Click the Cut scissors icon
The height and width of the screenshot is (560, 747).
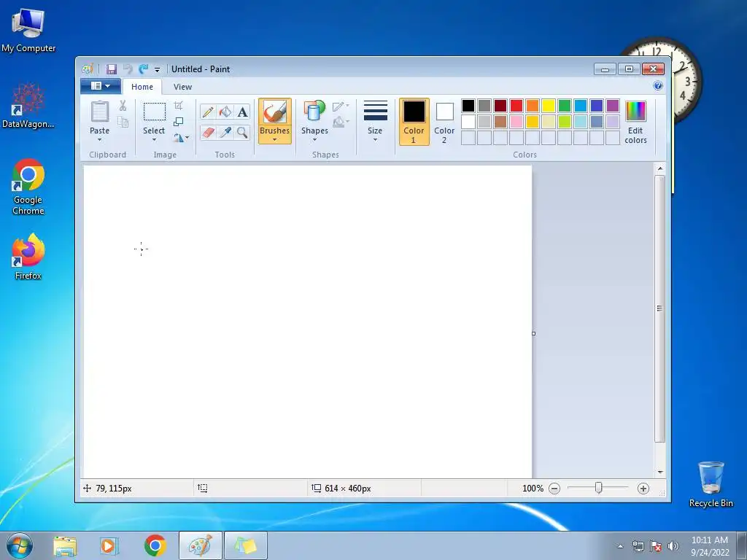123,106
